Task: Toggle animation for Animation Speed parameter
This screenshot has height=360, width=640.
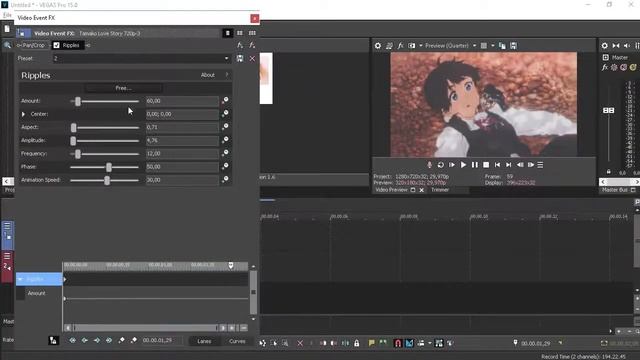Action: pos(225,180)
